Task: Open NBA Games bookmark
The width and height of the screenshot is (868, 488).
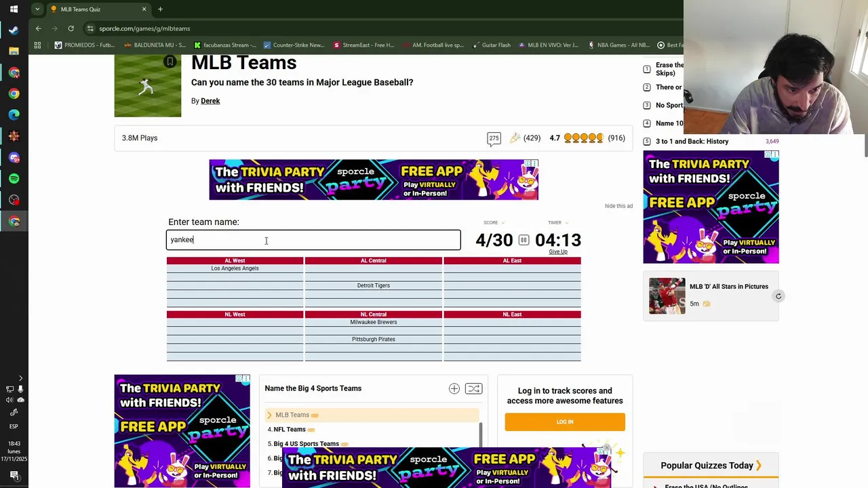Action: coord(618,45)
